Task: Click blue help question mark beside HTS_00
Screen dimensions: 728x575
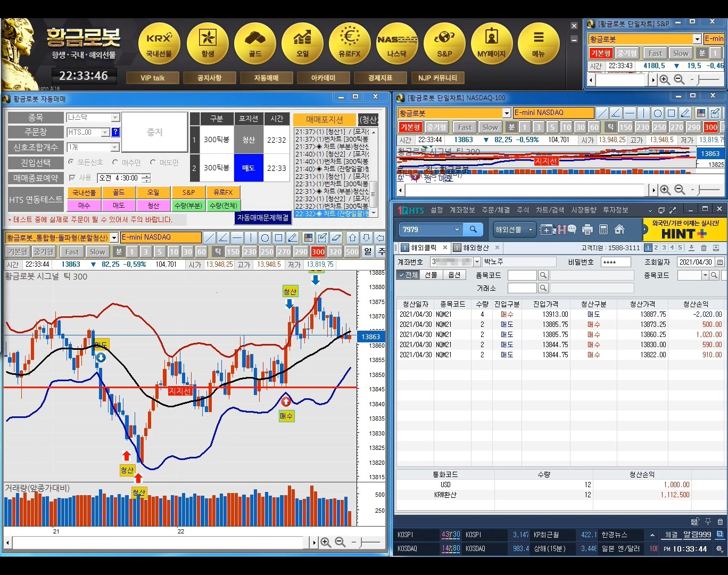Action: click(115, 132)
